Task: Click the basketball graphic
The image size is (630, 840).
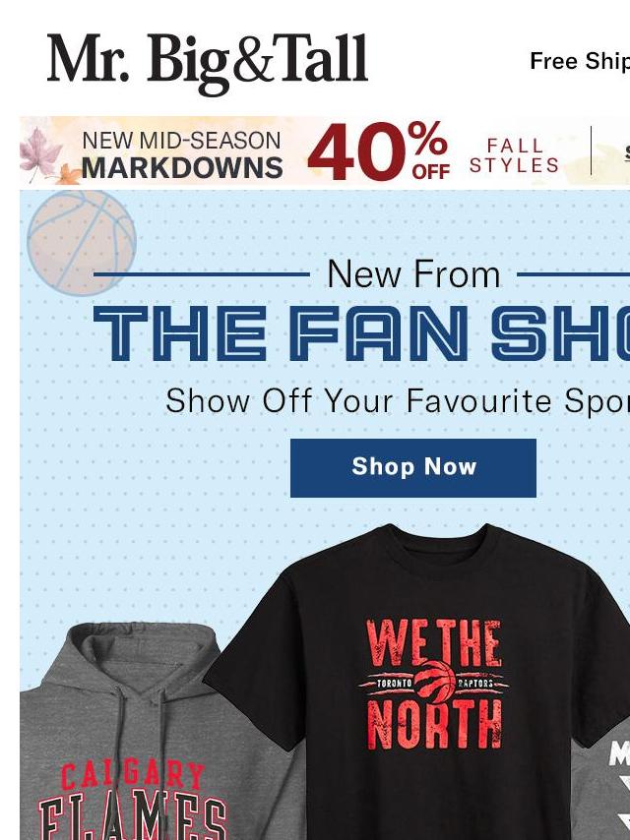Action: pyautogui.click(x=82, y=243)
